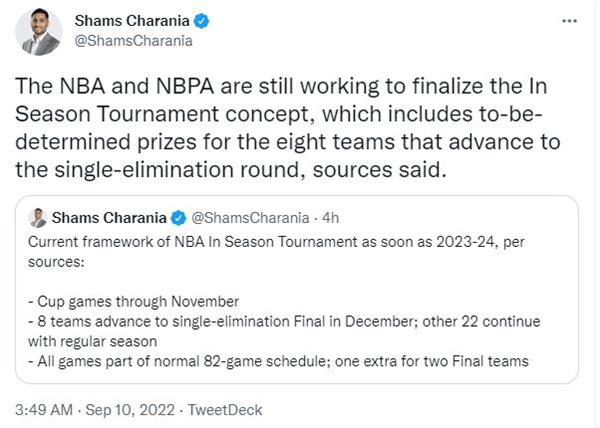Click the blue verified badge beside the author name
Screen dimensions: 600x428
coord(201,21)
